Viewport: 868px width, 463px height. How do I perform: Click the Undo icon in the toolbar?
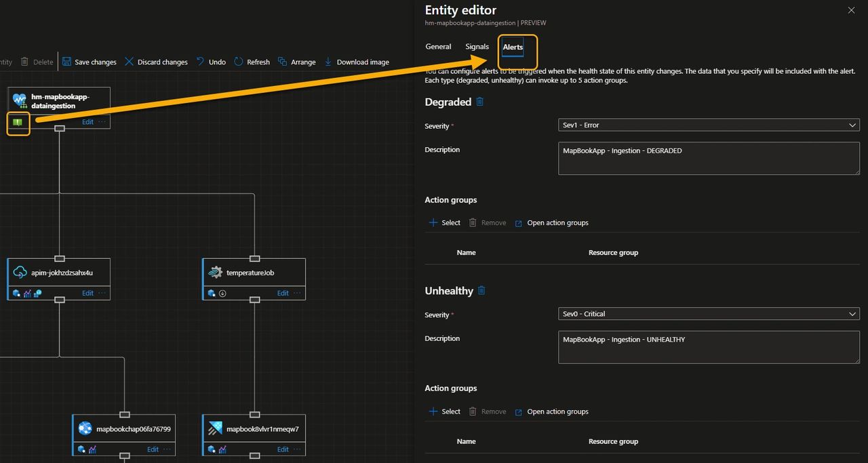[x=200, y=62]
